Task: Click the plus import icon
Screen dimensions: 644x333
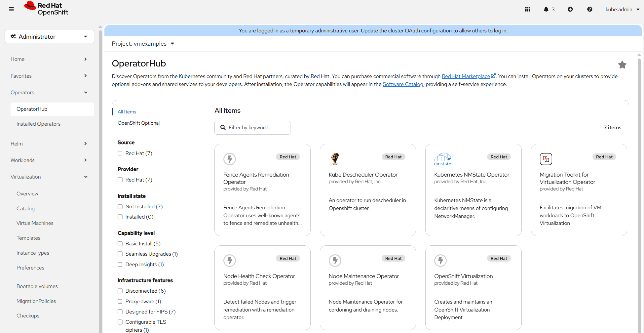Action: click(570, 9)
